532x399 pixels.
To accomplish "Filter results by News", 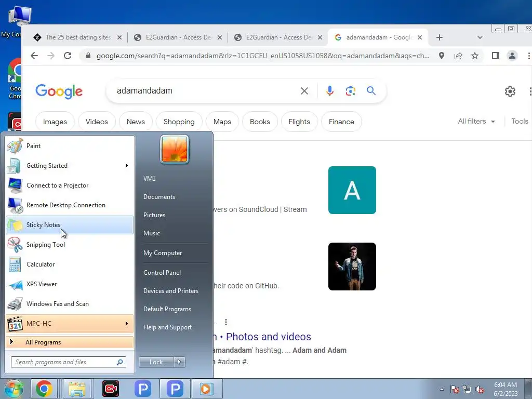I will pos(136,122).
